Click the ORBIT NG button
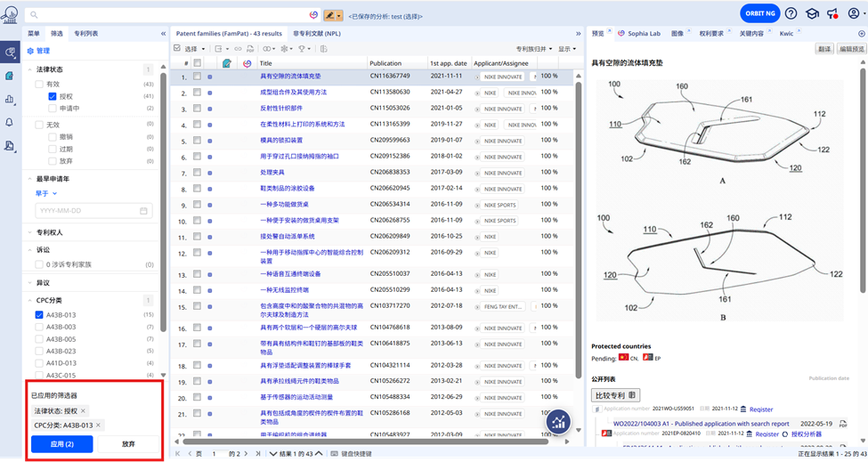This screenshot has height=462, width=868. [x=760, y=13]
